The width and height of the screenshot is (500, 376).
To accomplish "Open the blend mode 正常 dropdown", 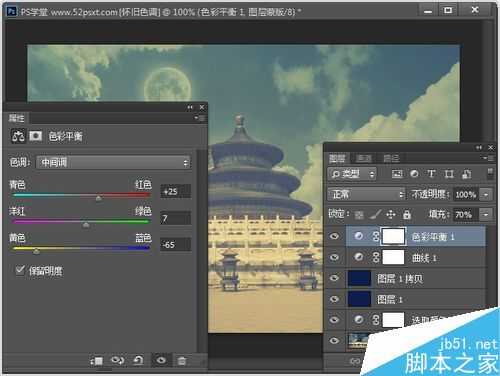I will click(366, 194).
